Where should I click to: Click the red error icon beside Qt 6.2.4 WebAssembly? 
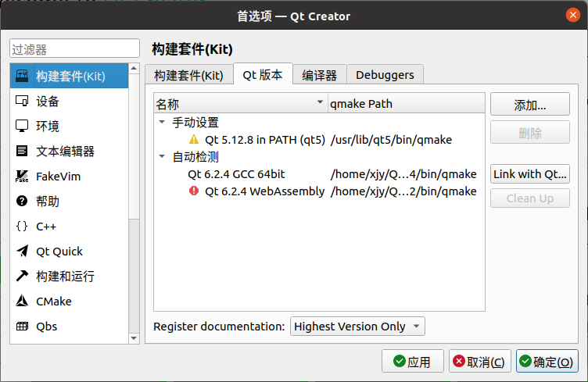click(194, 191)
